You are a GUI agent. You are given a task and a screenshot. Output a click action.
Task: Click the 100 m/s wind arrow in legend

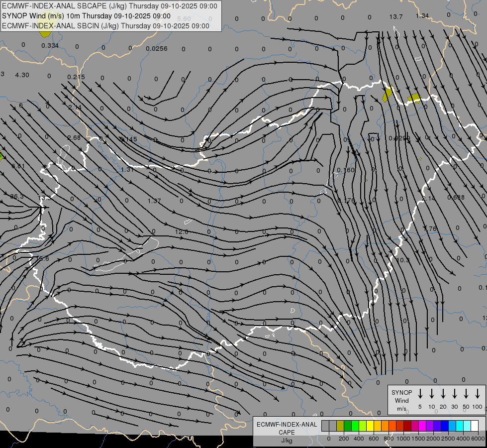[478, 394]
